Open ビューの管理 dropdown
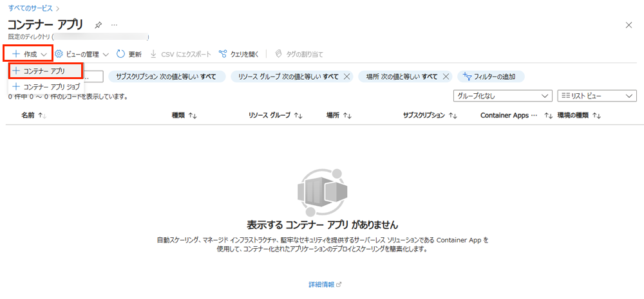The image size is (644, 299). [x=82, y=54]
